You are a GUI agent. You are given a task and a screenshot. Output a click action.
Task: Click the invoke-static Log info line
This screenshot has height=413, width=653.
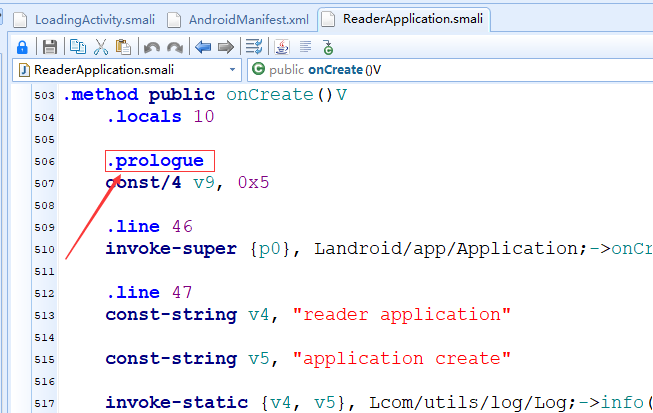tap(379, 403)
